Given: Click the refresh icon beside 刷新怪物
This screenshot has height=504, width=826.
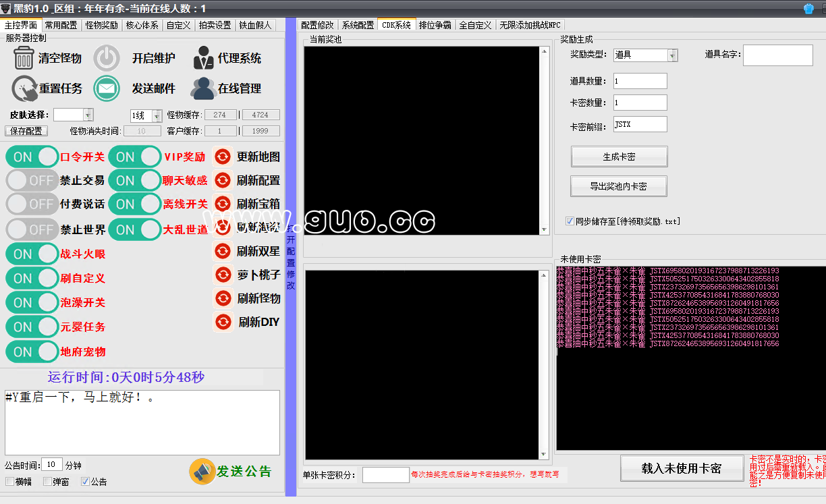Looking at the screenshot, I should tap(222, 298).
